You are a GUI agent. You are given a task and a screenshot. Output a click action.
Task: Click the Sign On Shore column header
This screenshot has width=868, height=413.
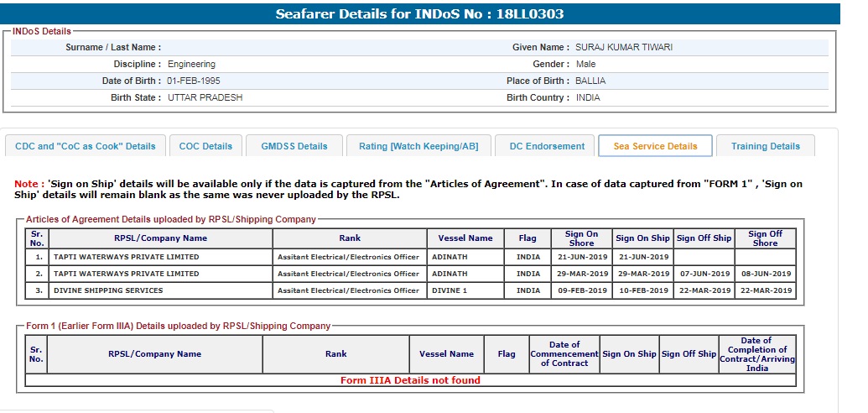581,238
